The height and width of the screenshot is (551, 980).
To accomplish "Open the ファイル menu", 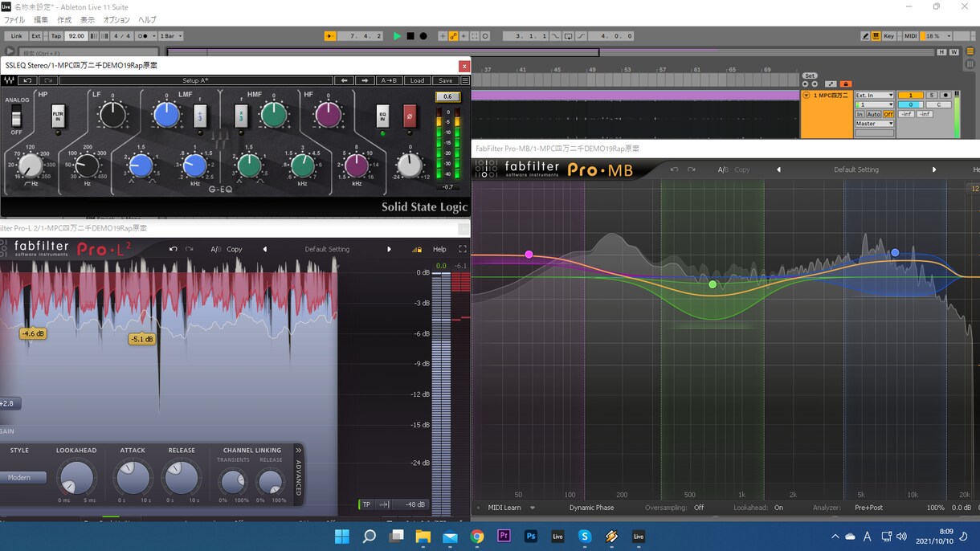I will 14,19.
